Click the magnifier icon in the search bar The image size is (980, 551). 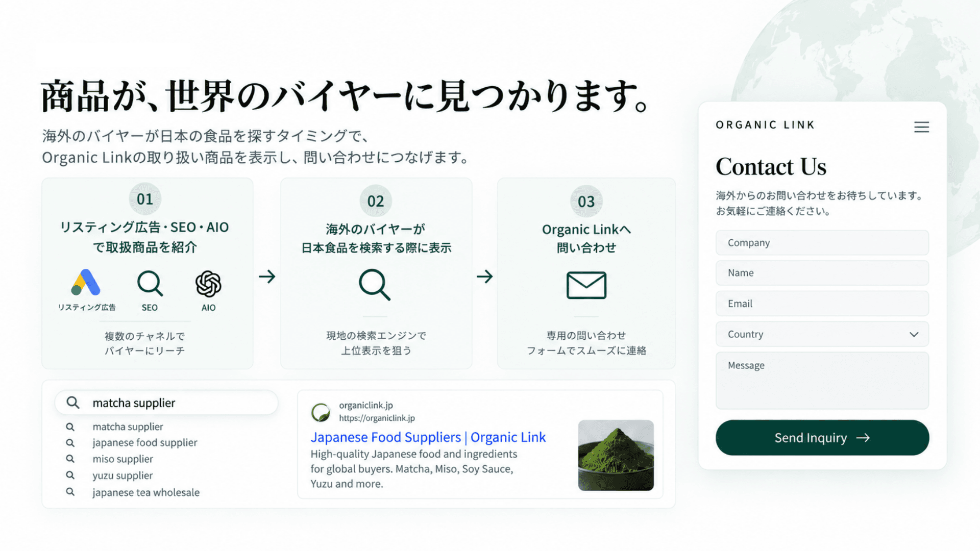coord(73,403)
